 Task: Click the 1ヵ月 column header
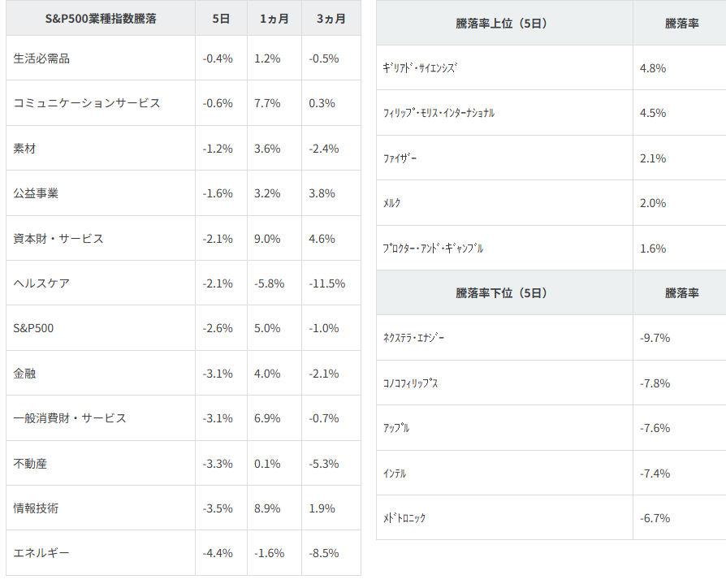coord(274,18)
